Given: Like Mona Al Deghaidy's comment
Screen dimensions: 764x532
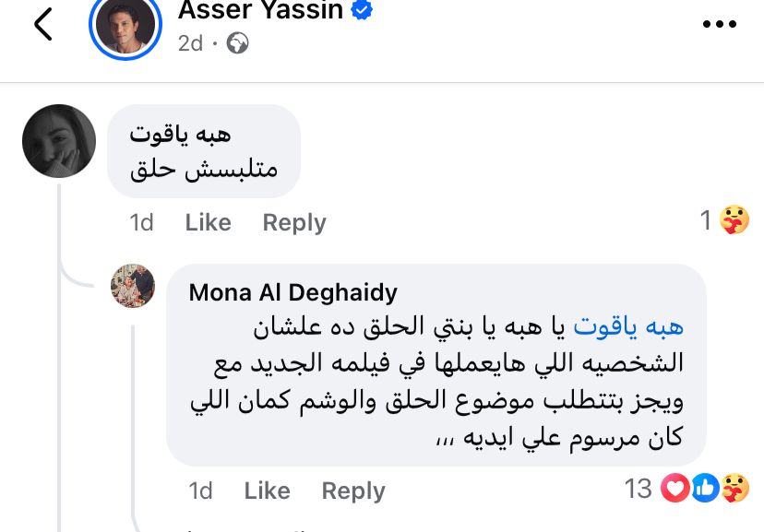Looking at the screenshot, I should 266,491.
